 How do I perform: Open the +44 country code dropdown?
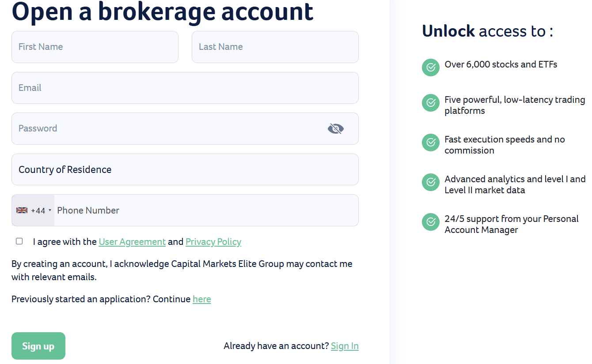point(38,210)
